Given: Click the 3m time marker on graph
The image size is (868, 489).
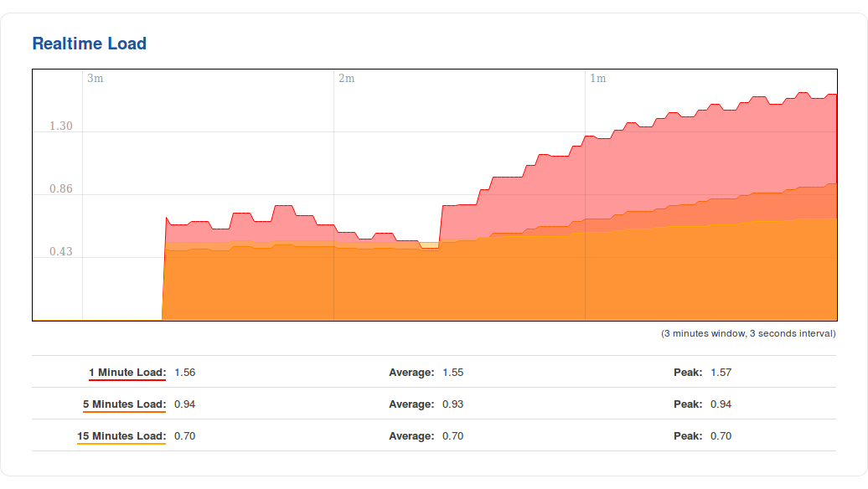Looking at the screenshot, I should pyautogui.click(x=96, y=79).
